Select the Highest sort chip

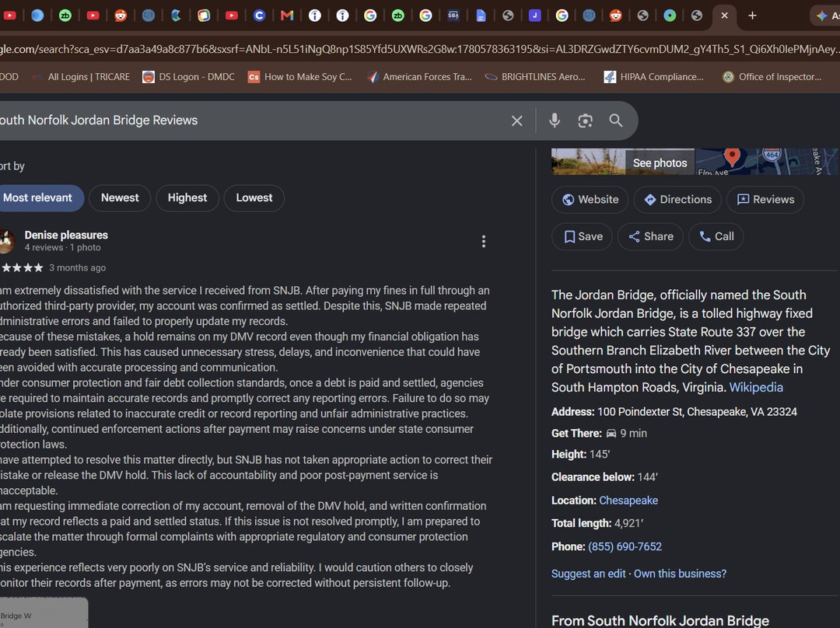tap(187, 197)
